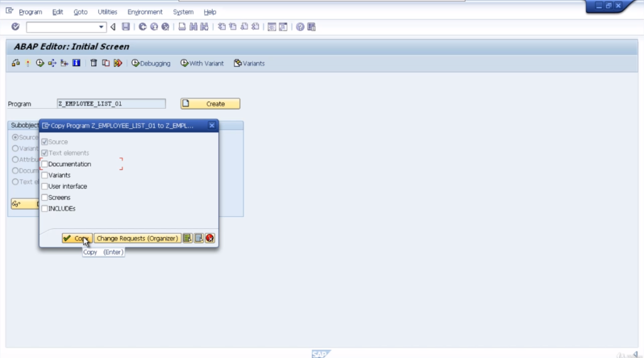
Task: Click the system menu icon left of Program
Action: 9,11
